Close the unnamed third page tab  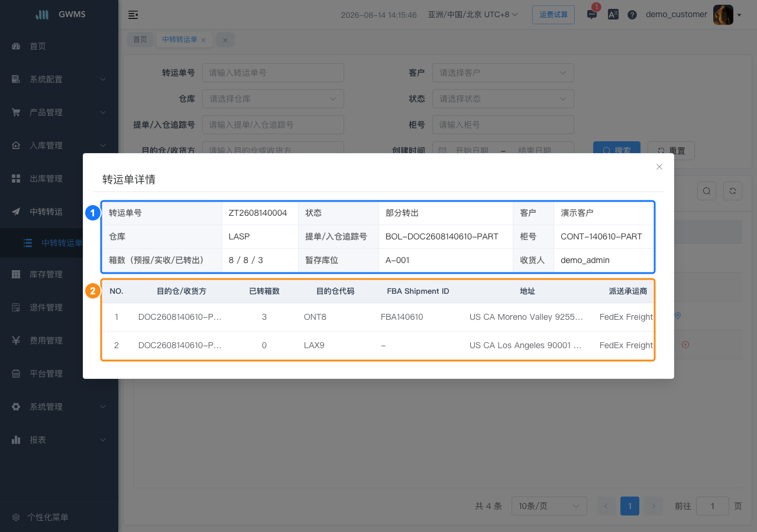[x=225, y=40]
